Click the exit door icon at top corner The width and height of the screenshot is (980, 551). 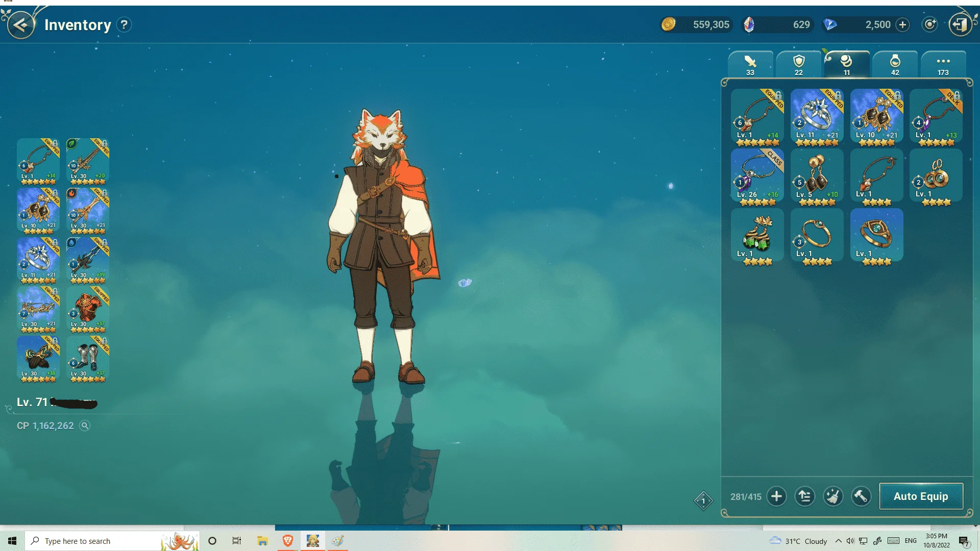click(x=961, y=24)
